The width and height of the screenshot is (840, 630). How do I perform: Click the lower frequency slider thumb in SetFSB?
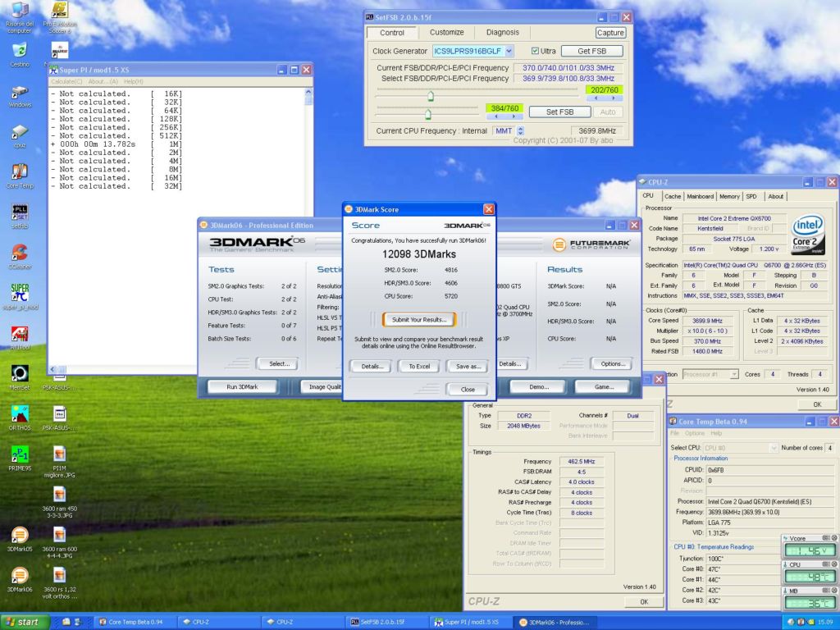(427, 114)
